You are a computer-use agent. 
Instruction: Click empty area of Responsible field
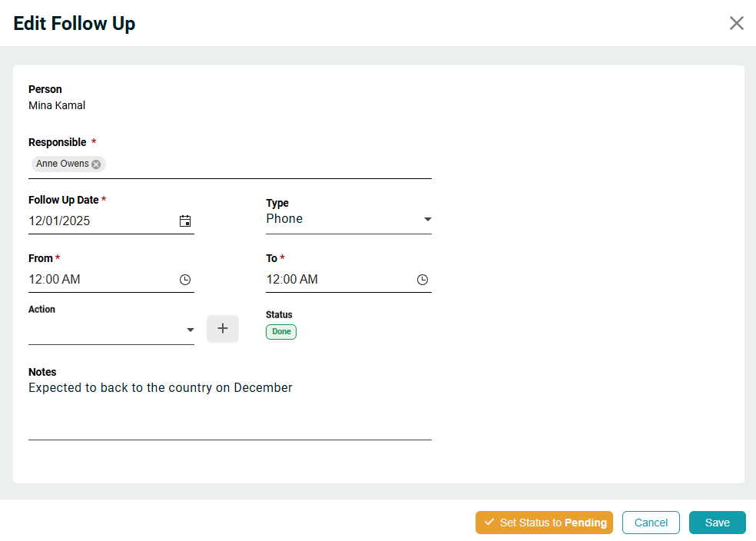(x=269, y=164)
